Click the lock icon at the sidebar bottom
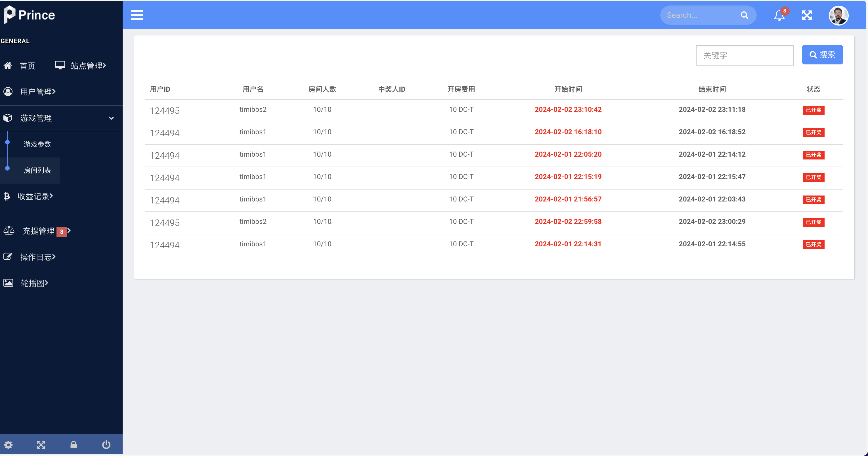 point(74,445)
